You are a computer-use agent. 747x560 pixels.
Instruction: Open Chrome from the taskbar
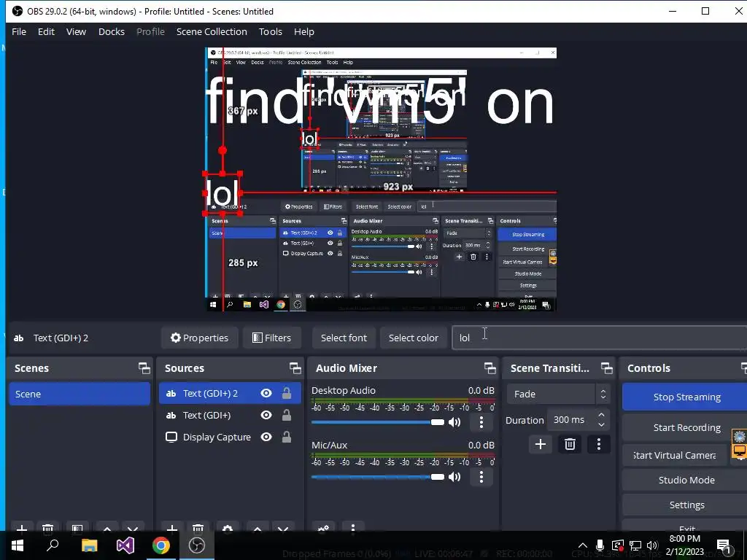click(x=161, y=545)
